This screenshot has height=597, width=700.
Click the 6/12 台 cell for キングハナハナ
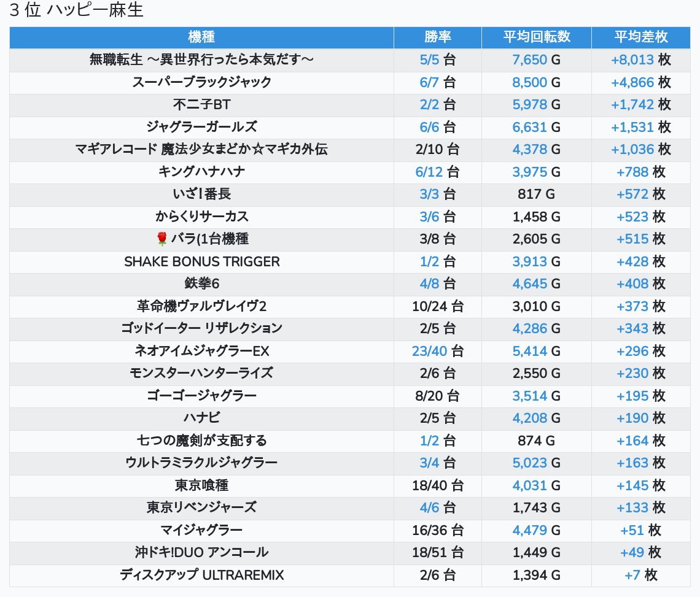pyautogui.click(x=437, y=172)
